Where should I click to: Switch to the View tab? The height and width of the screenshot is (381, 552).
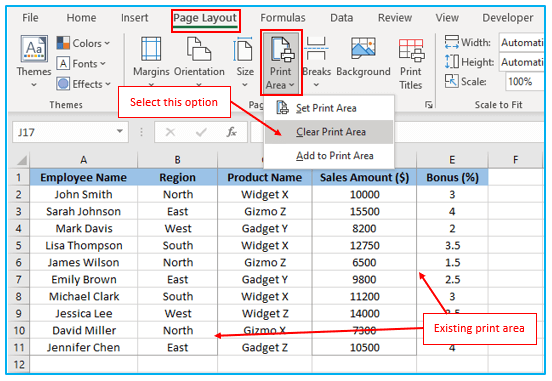pyautogui.click(x=447, y=18)
